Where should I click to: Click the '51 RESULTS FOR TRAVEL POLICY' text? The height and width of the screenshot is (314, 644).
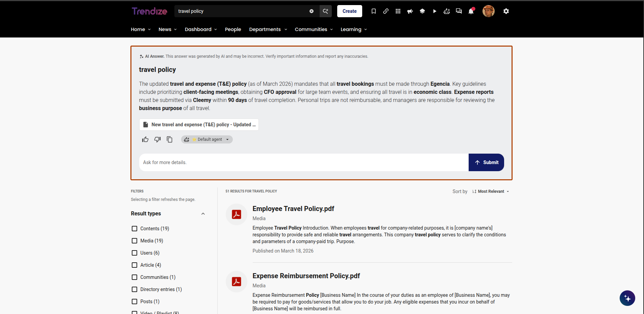(x=251, y=191)
